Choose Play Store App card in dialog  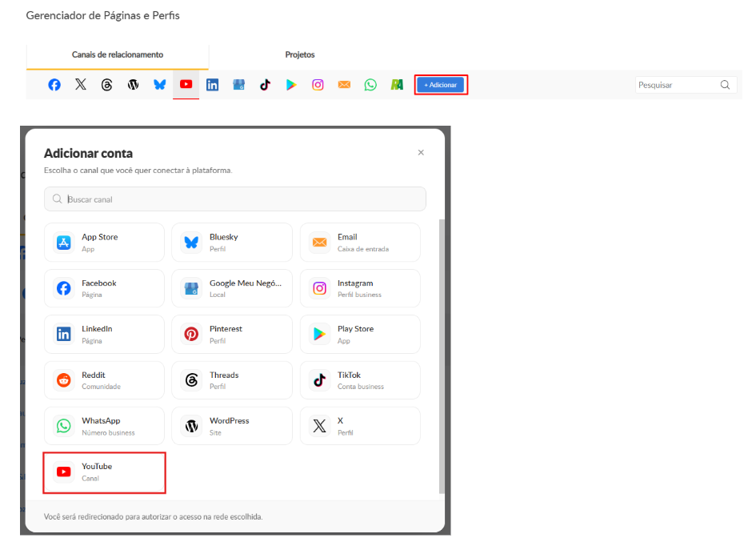[360, 335]
